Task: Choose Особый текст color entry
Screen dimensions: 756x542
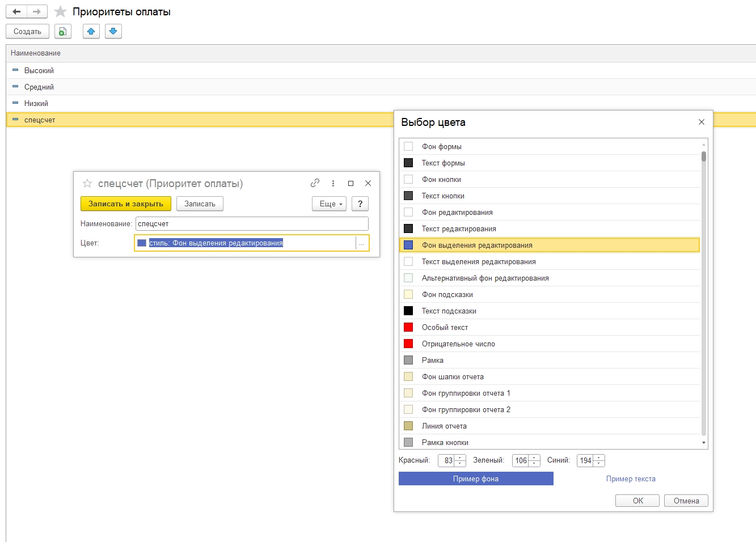Action: pos(445,328)
